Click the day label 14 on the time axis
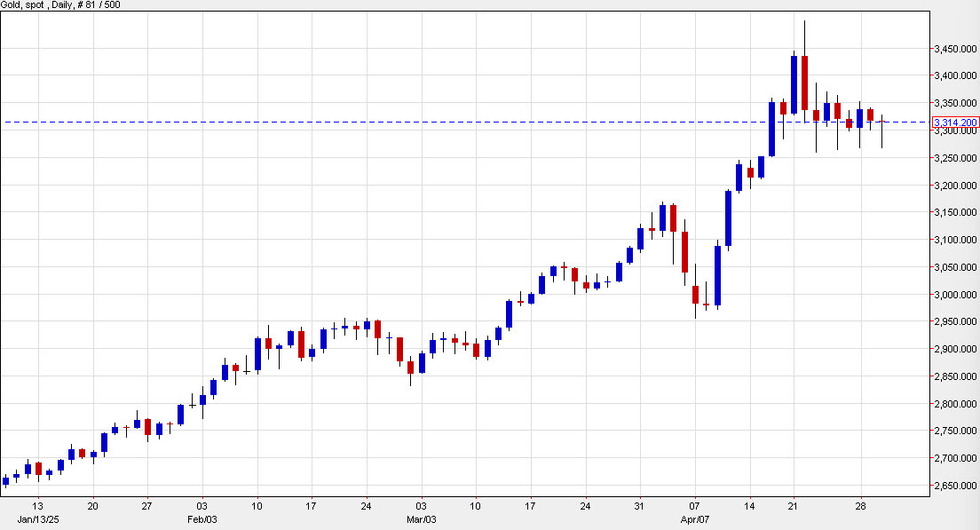This screenshot has width=980, height=530. click(749, 506)
